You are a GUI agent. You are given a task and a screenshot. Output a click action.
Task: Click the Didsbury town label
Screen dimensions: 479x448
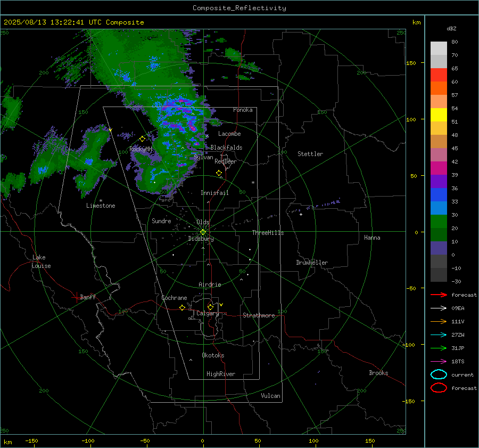click(201, 239)
